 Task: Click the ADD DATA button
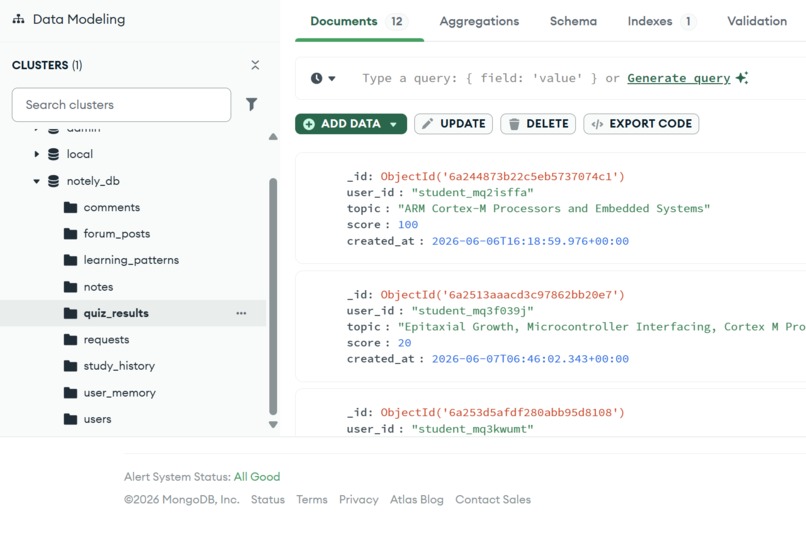click(x=351, y=124)
